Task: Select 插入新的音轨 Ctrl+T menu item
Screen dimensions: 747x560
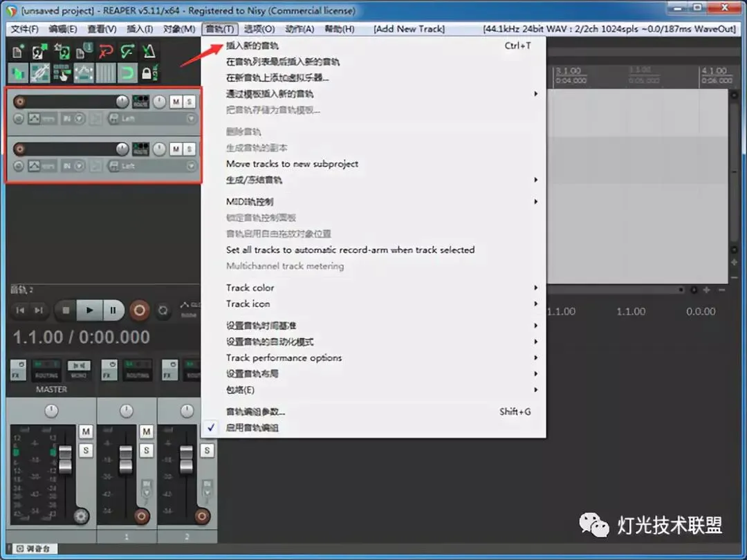Action: click(x=374, y=46)
